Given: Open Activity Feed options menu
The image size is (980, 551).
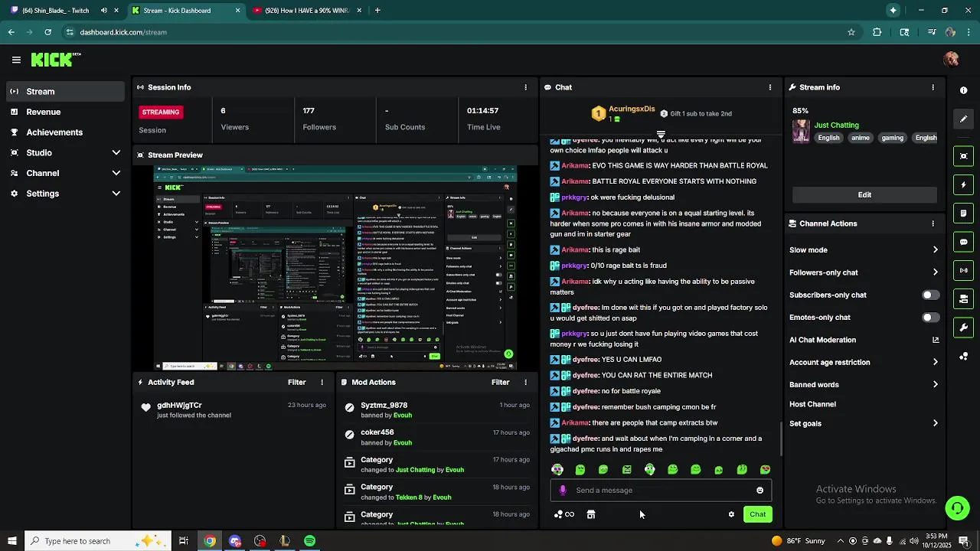Looking at the screenshot, I should (322, 382).
